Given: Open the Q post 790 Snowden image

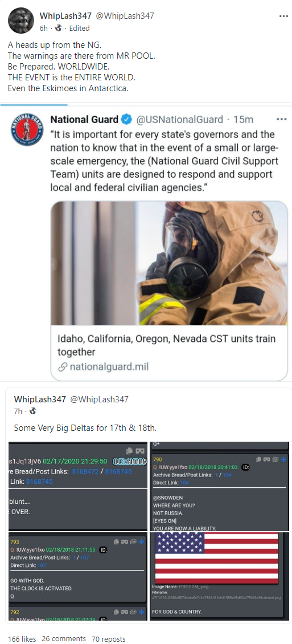Looking at the screenshot, I should [220, 486].
